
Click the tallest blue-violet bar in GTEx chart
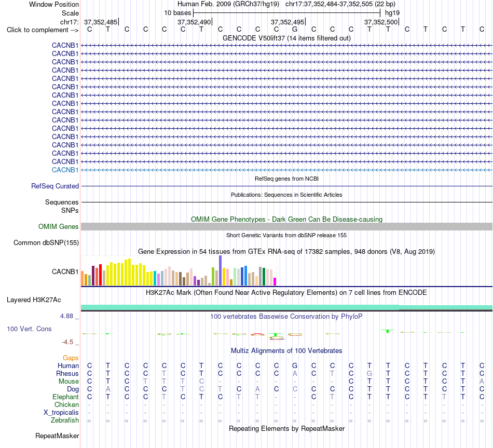pyautogui.click(x=221, y=270)
